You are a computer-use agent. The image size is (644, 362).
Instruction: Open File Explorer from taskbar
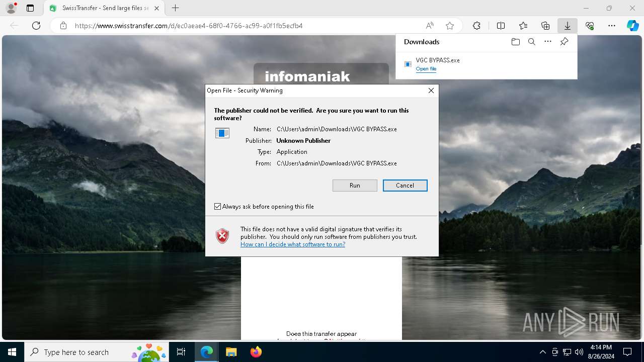pyautogui.click(x=231, y=352)
